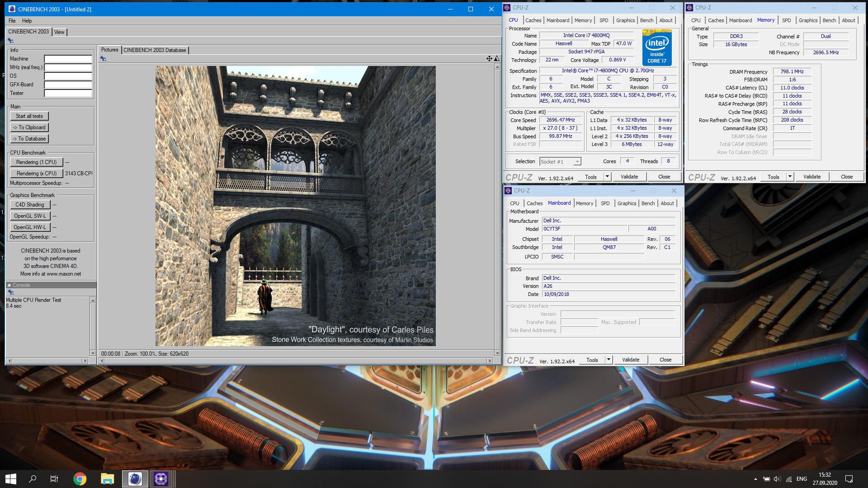Open Tools dropdown arrow in CPU window
Screen dimensions: 868x488
tap(607, 177)
